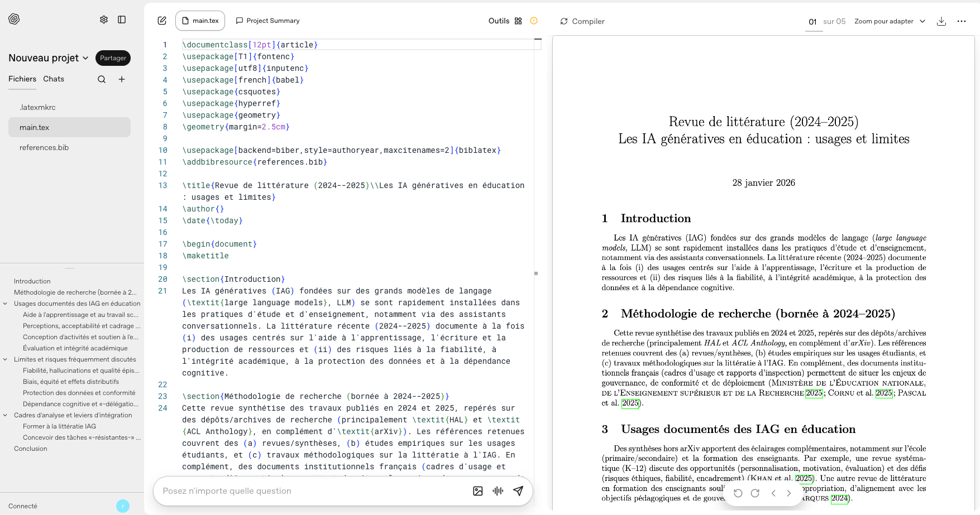
Task: Download the compiled PDF
Action: pos(941,21)
